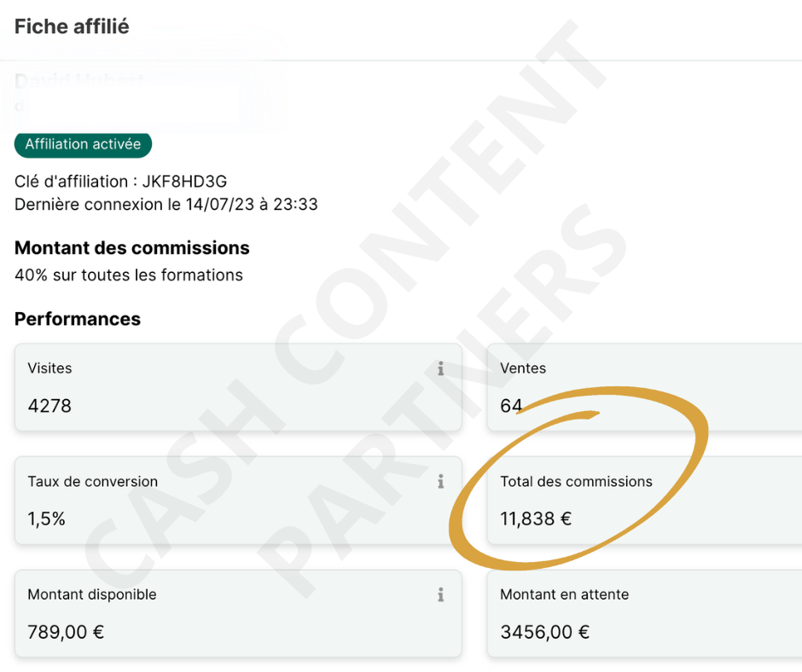Image resolution: width=802 pixels, height=672 pixels.
Task: Open the Montant disponible info icon
Action: 441,594
